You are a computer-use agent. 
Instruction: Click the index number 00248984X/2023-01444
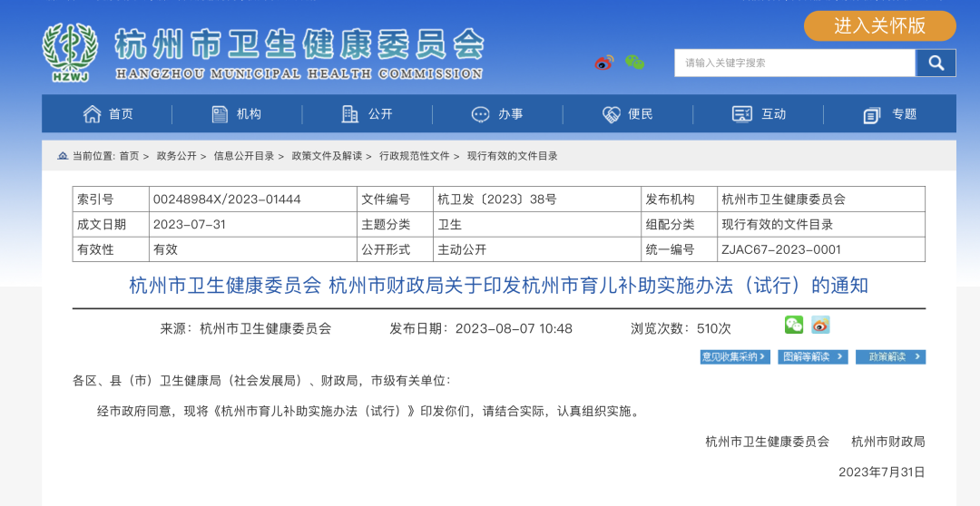point(227,199)
